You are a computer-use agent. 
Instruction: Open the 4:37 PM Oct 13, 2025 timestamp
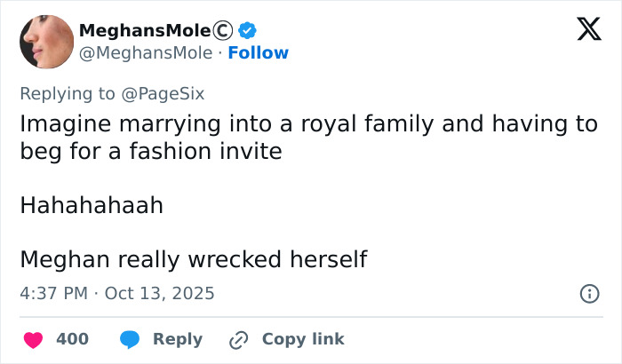117,293
